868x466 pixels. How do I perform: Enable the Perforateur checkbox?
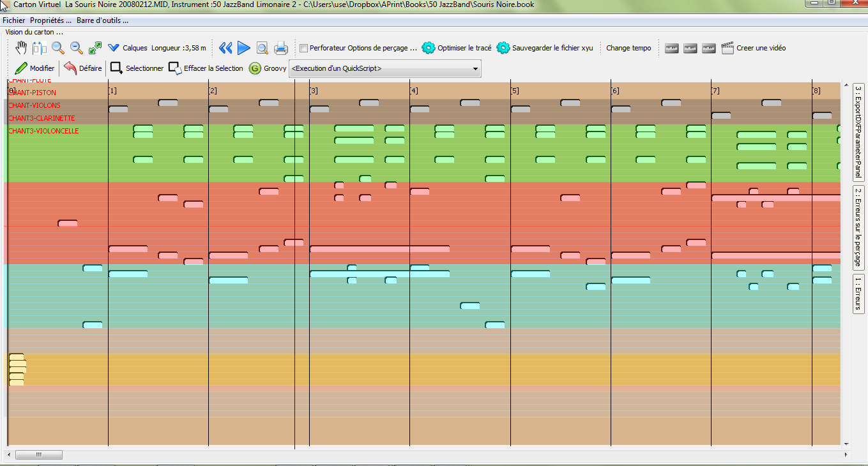(x=304, y=48)
